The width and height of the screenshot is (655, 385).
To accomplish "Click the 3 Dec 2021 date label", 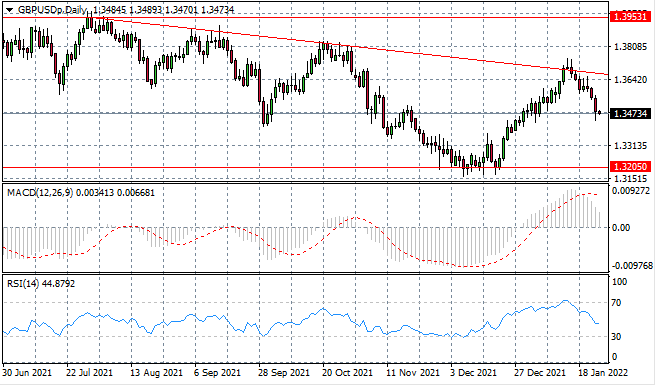I will click(x=472, y=372).
